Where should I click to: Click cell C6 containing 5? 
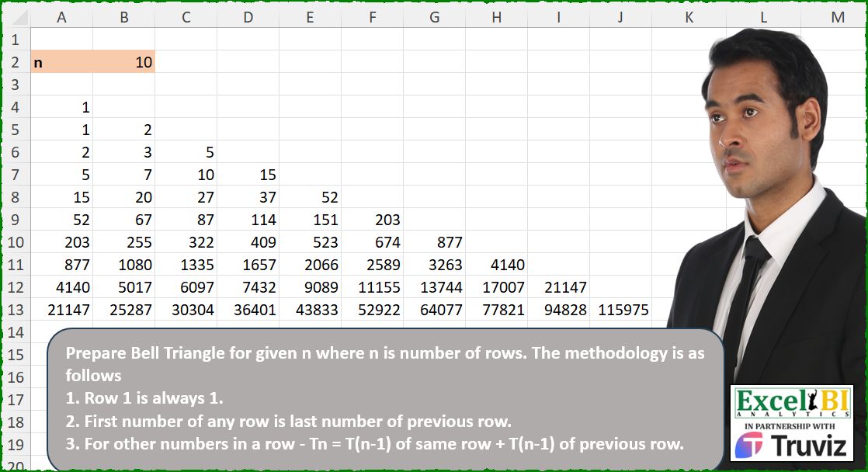point(186,152)
